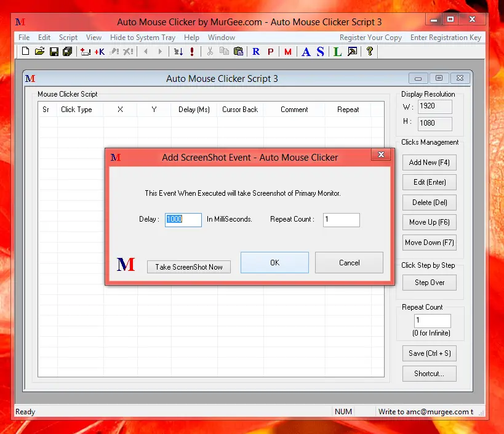Screen dimensions: 504x434
Task: Open the Window menu
Action: (x=222, y=38)
